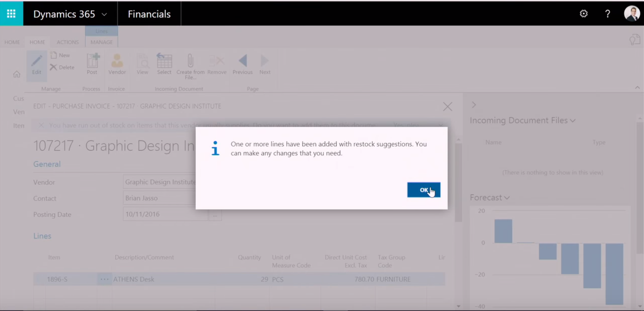Screen dimensions: 644x311
Task: Collapse the ribbon with the chevron
Action: click(637, 88)
